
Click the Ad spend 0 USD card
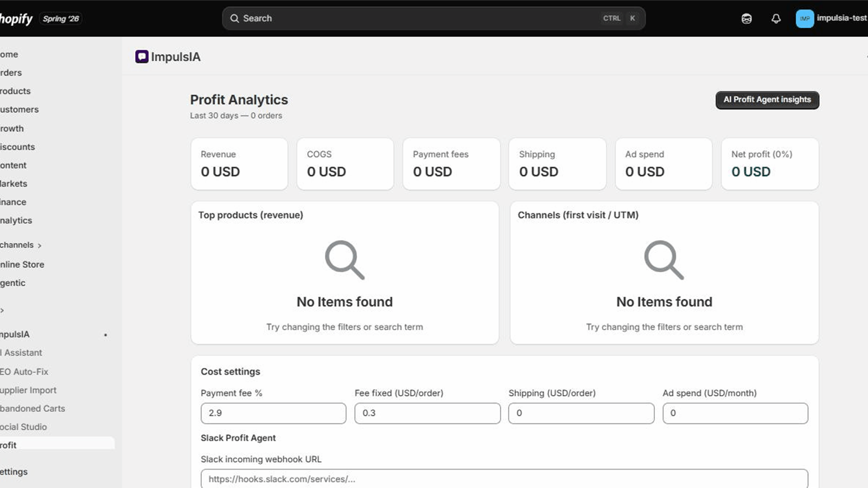tap(663, 164)
